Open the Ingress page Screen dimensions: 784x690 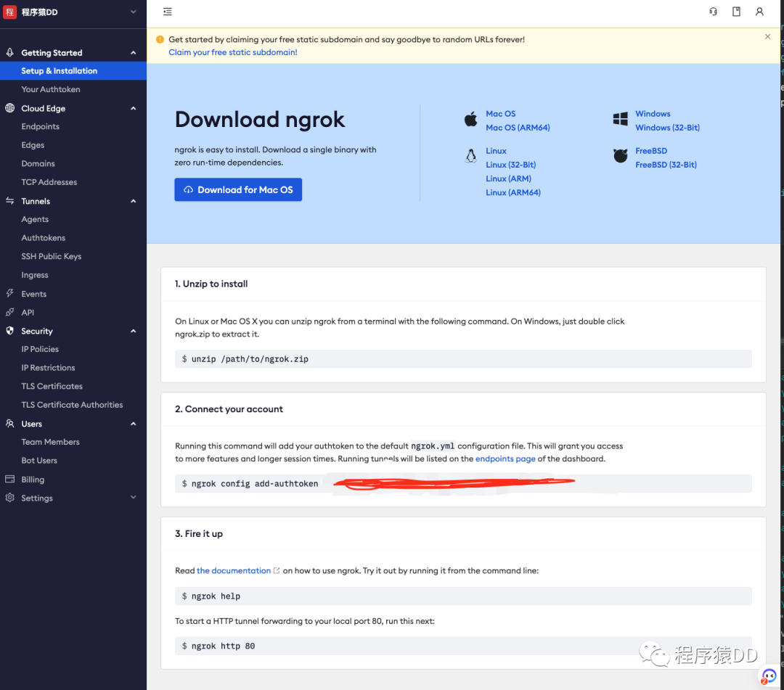[35, 275]
